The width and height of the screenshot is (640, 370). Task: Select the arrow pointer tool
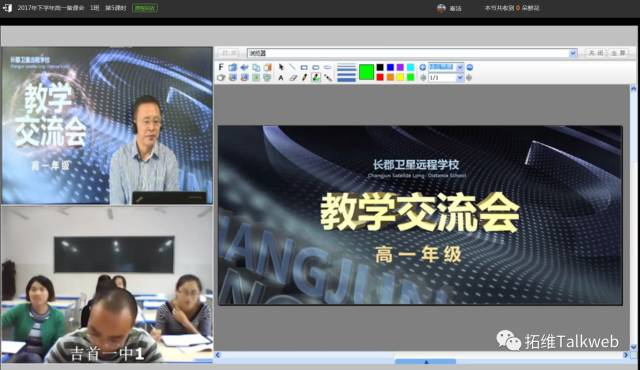point(281,67)
